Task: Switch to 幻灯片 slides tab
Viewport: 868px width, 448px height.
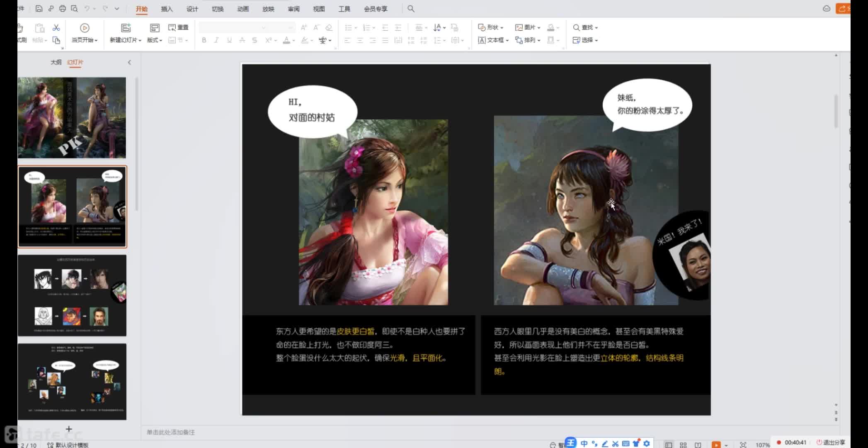Action: [75, 62]
